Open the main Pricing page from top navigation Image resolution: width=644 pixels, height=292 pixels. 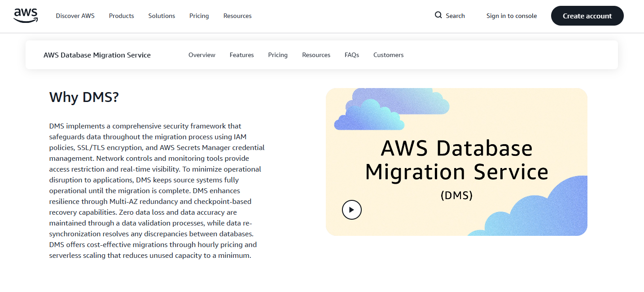pyautogui.click(x=199, y=16)
